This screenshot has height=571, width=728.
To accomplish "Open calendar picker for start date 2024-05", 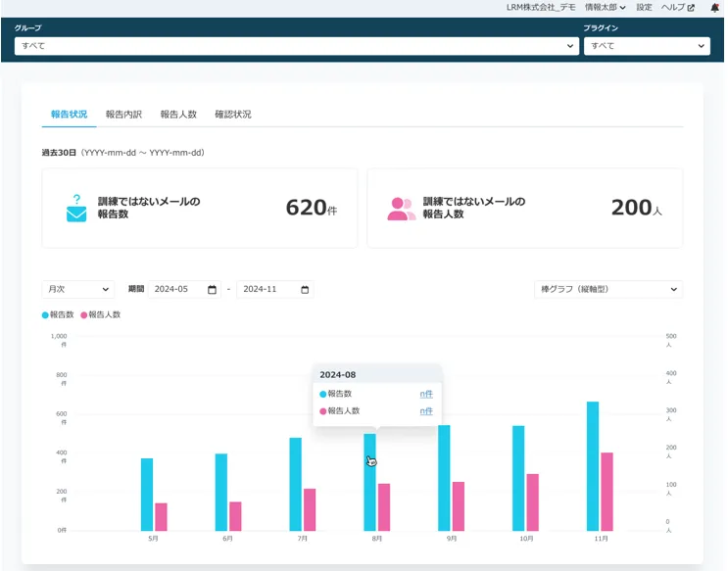I will 213,290.
